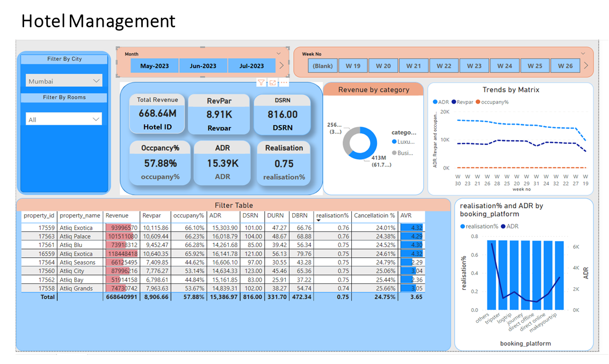Viewport: 609px width, 364px height.
Task: Click the Cancellation % column header
Action: 374,215
